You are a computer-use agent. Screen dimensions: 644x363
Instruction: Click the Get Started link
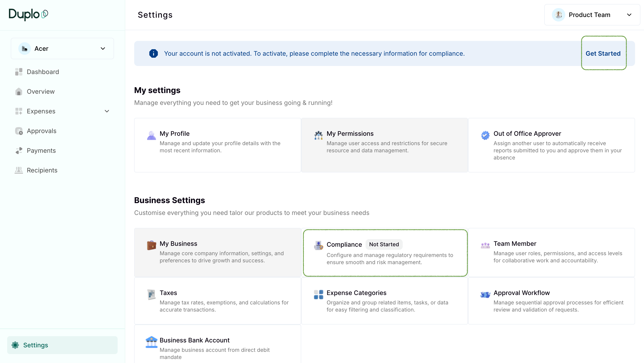tap(603, 53)
